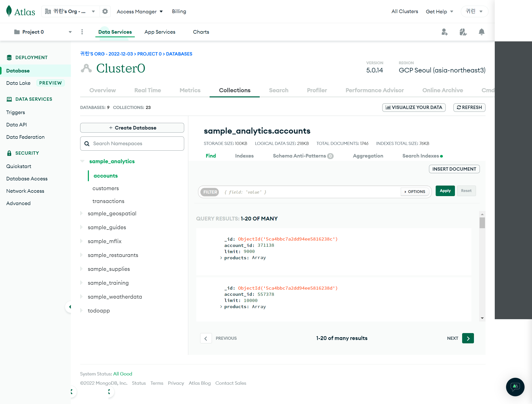
Task: Switch to Aggregation tab
Action: (x=368, y=156)
